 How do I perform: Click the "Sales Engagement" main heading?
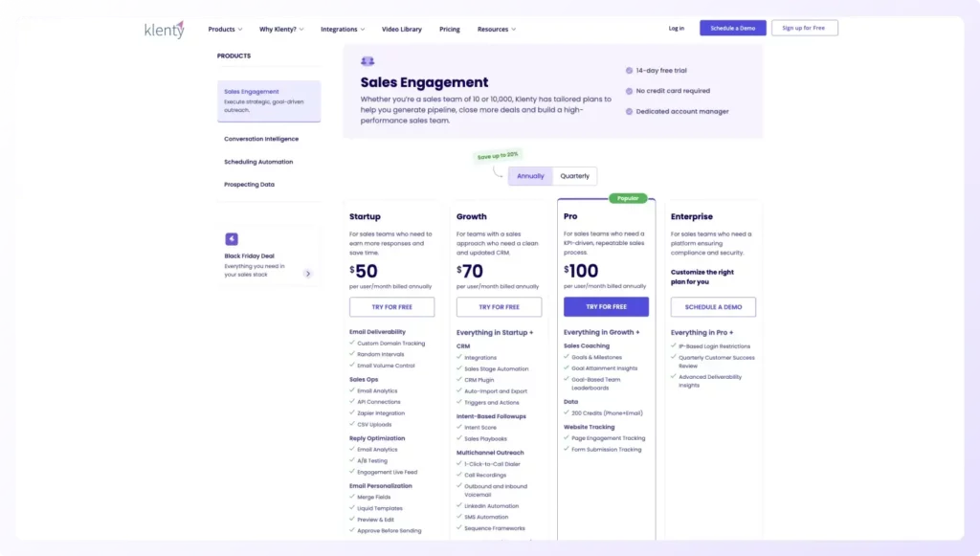click(x=424, y=82)
